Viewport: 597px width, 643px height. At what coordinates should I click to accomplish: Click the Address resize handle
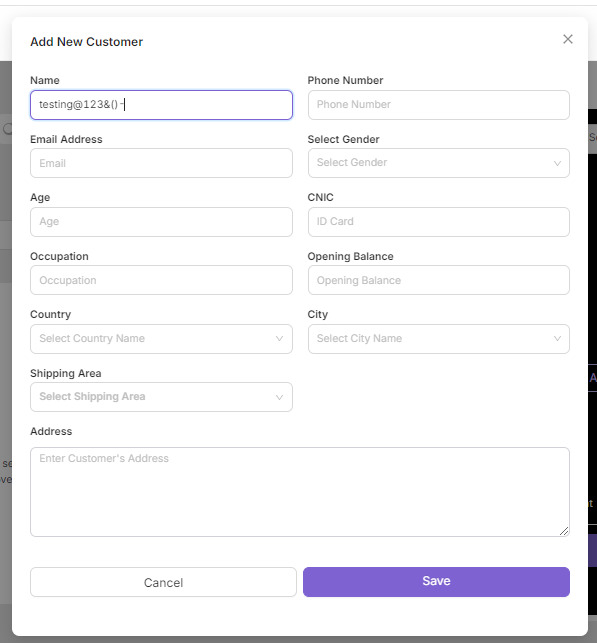click(x=564, y=531)
